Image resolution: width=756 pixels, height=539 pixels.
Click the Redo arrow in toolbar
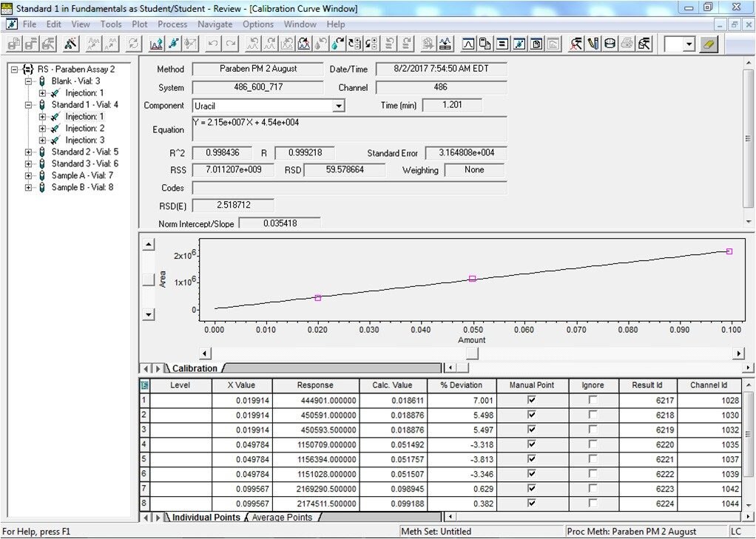[231, 44]
